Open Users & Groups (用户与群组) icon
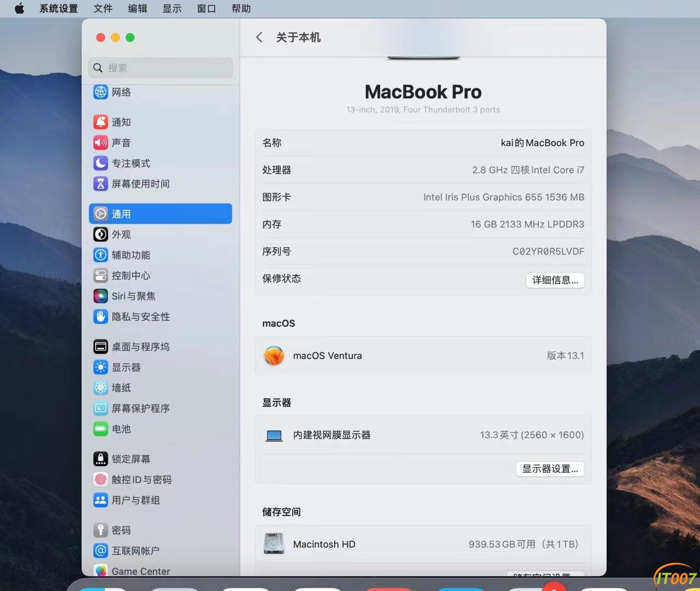700x591 pixels. [x=101, y=500]
